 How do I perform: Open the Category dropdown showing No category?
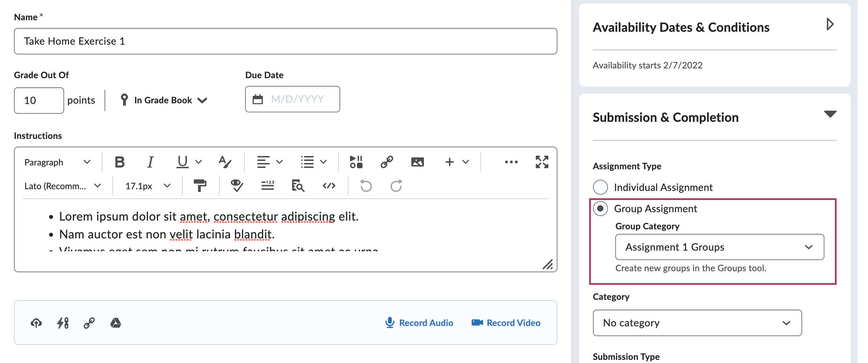pos(697,323)
